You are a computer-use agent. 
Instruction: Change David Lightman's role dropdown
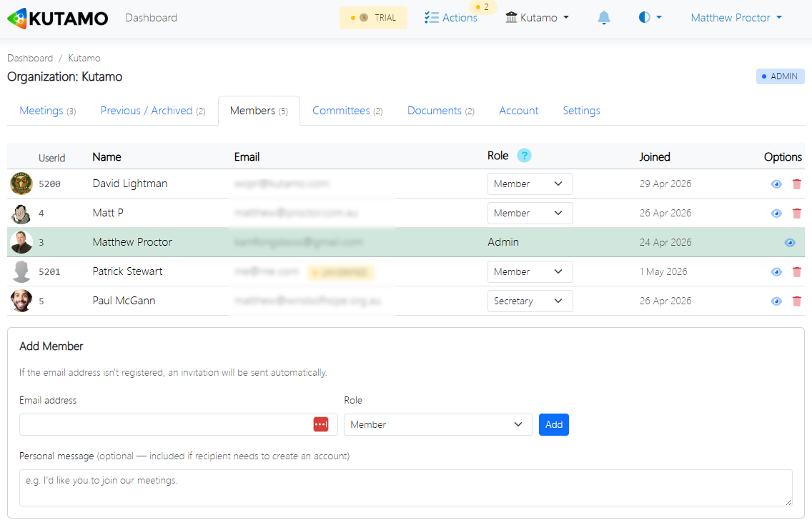[530, 184]
